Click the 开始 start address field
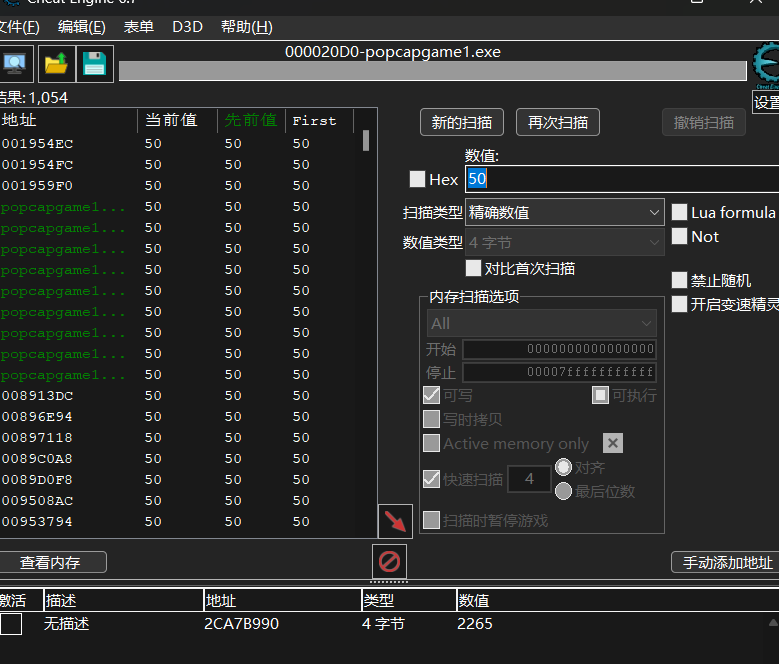 coord(559,349)
